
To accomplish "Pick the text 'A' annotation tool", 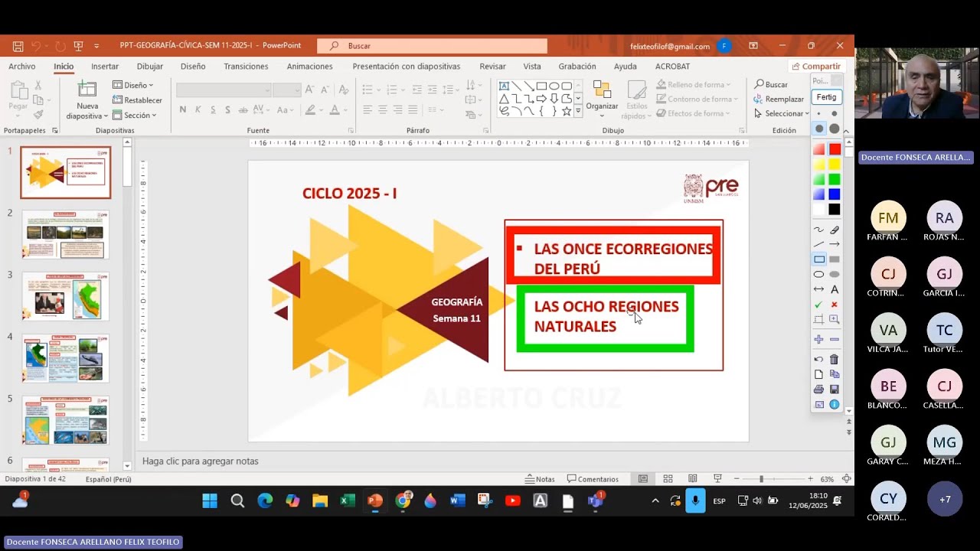I will (835, 289).
